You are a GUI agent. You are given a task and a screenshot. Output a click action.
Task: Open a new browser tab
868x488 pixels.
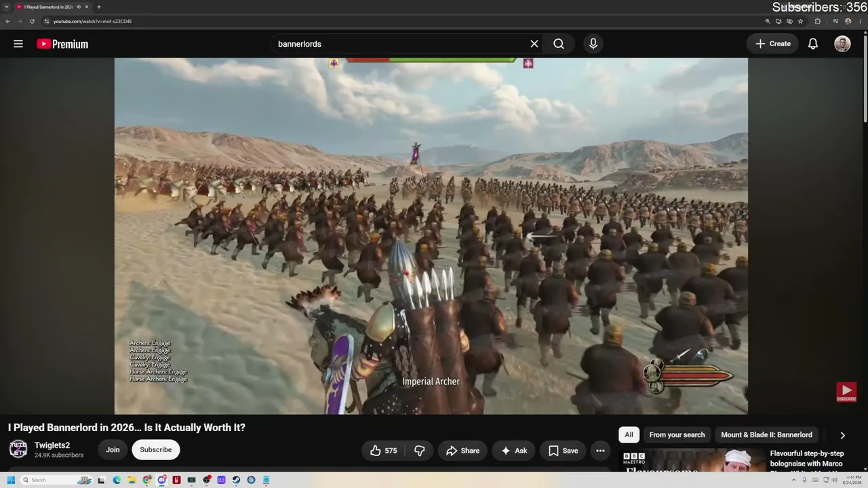(x=99, y=7)
